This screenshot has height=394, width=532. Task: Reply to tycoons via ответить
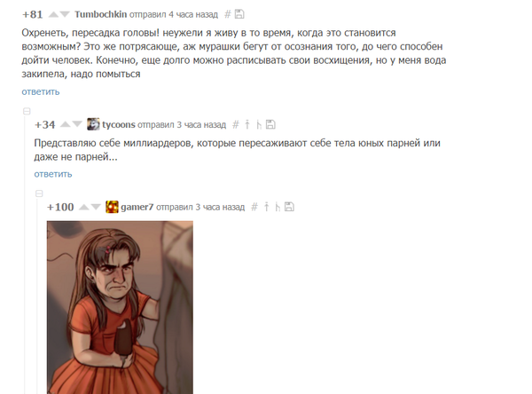point(53,174)
